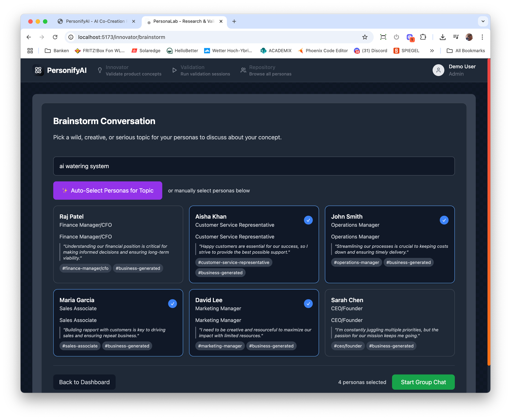
Task: Click the Demo User avatar icon
Action: click(x=438, y=70)
